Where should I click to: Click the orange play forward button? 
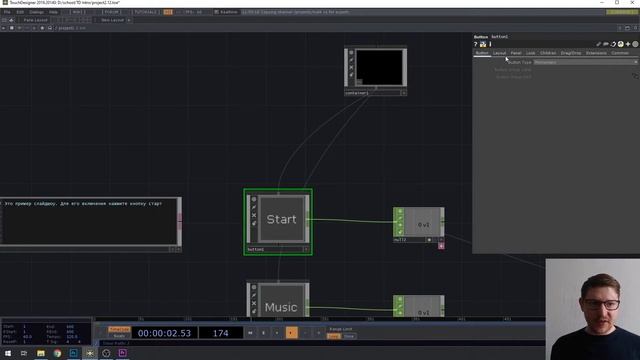(291, 333)
